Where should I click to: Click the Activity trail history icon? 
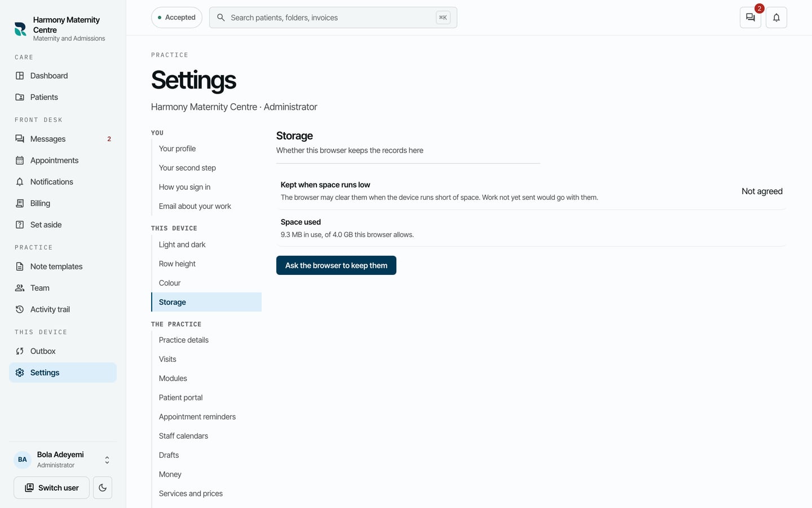point(20,309)
